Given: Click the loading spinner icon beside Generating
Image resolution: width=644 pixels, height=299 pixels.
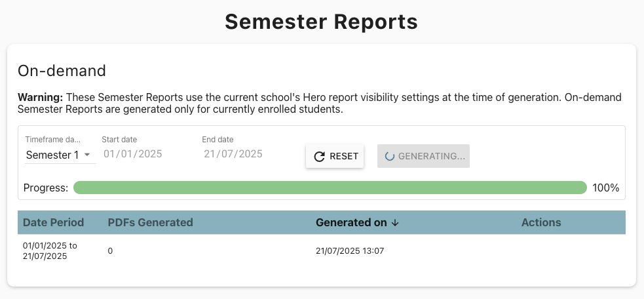Looking at the screenshot, I should tap(389, 156).
